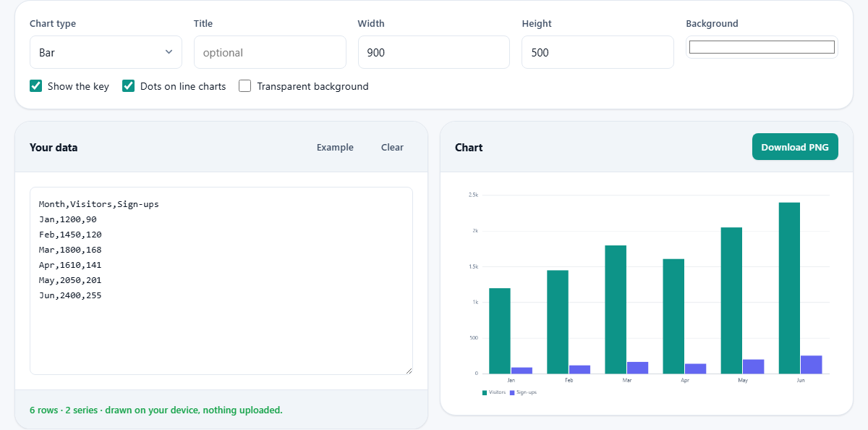Screen dimensions: 868x430
Task: Click the optional Title input field
Action: pyautogui.click(x=270, y=52)
